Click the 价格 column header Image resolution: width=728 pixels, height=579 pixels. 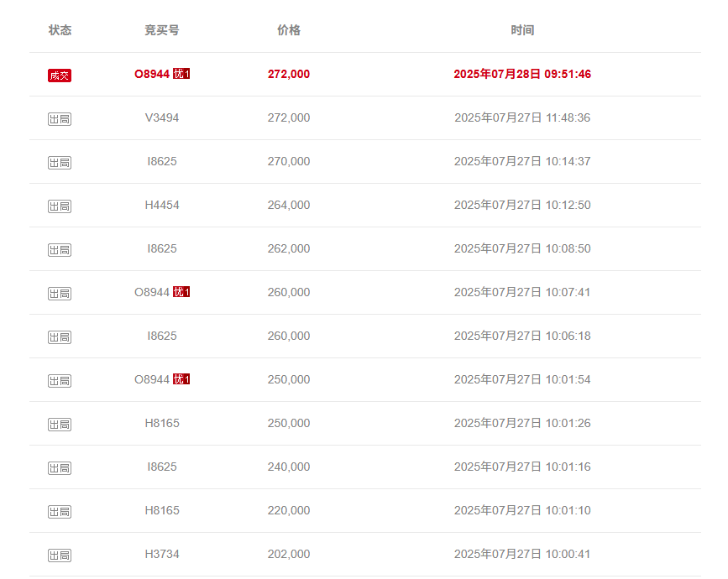point(289,30)
